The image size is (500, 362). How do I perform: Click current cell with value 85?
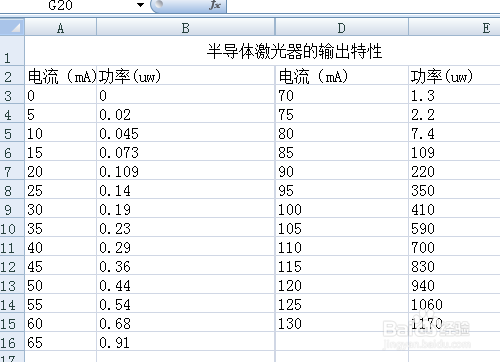tap(342, 151)
